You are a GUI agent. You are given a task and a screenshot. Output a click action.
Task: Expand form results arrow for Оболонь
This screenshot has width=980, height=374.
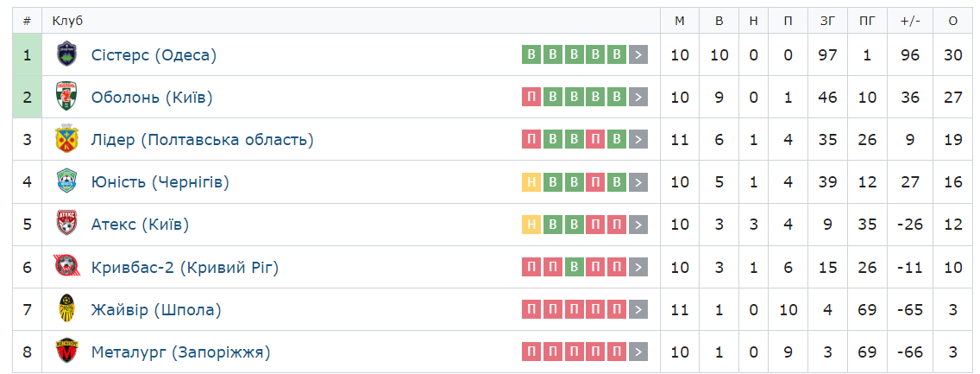(x=638, y=98)
